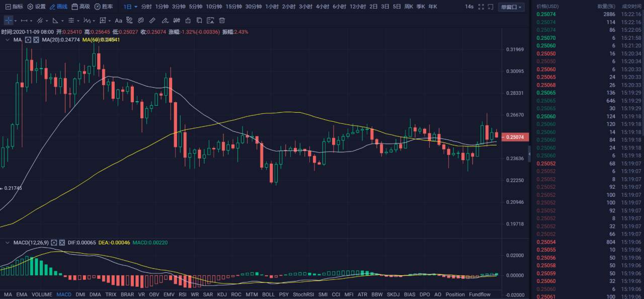Switch chart to 分时 time-sharing view
Screen dimensions: 644x299
[x=146, y=7]
